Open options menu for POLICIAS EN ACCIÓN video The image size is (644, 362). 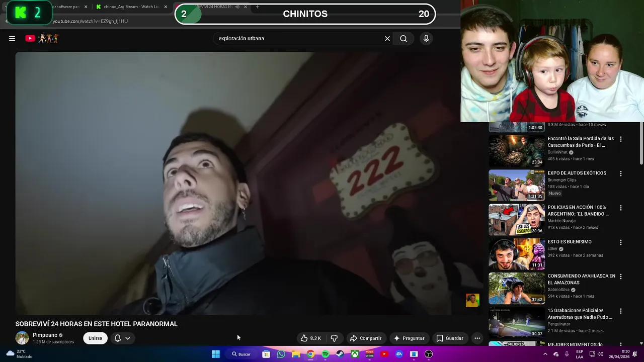click(620, 208)
